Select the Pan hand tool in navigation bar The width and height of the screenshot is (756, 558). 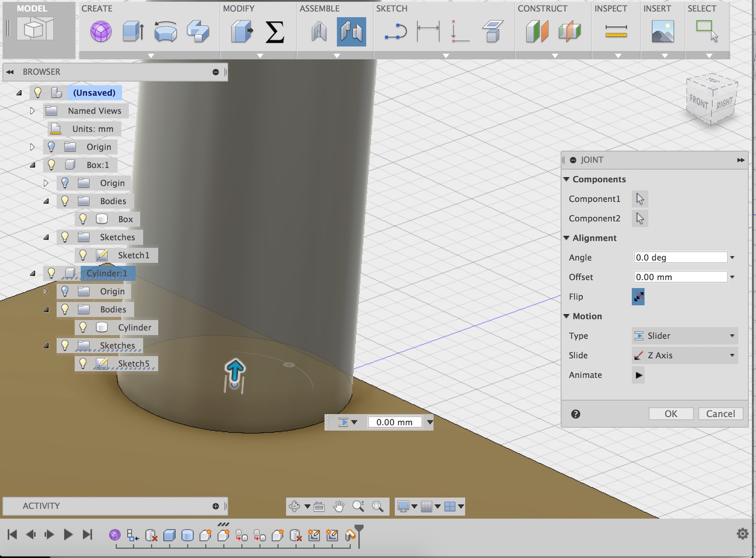pos(339,506)
